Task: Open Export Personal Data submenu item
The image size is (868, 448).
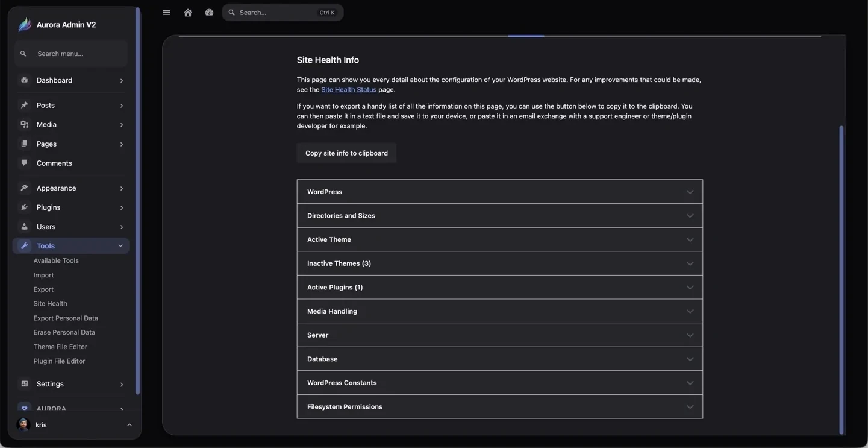Action: click(x=66, y=318)
